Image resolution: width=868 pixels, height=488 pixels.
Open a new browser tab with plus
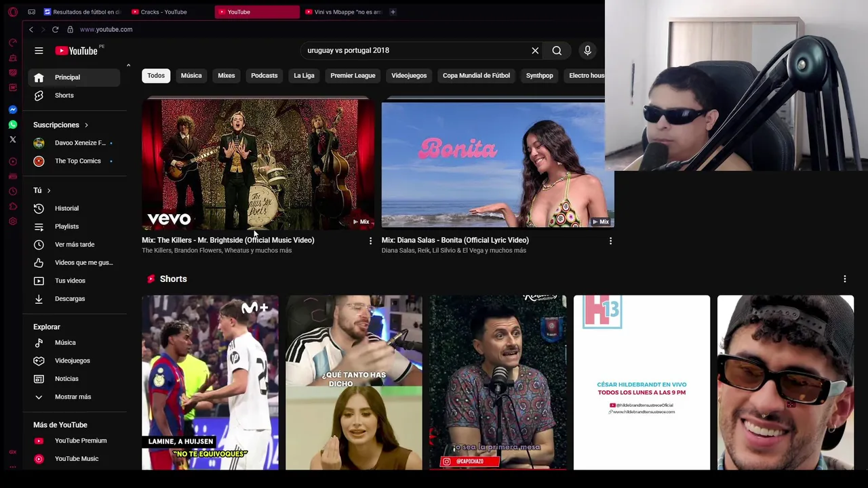(x=393, y=12)
